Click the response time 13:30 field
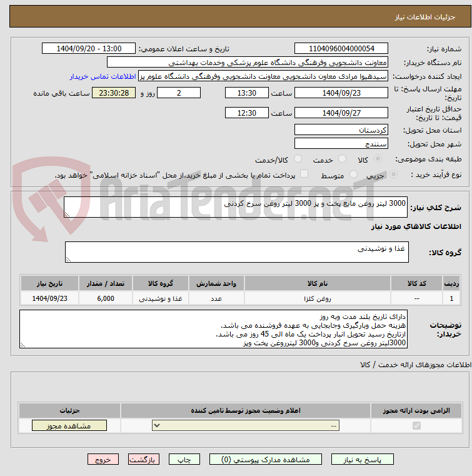 click(246, 93)
